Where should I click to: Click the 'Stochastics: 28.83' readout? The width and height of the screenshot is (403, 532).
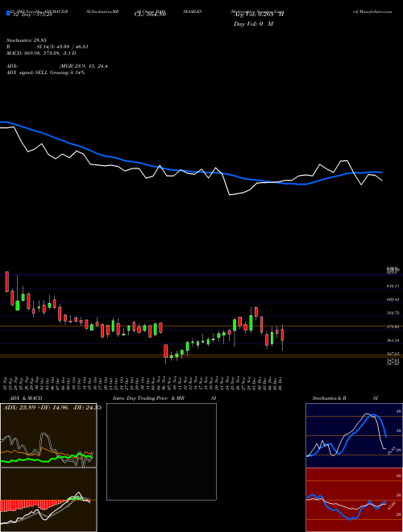[x=27, y=40]
